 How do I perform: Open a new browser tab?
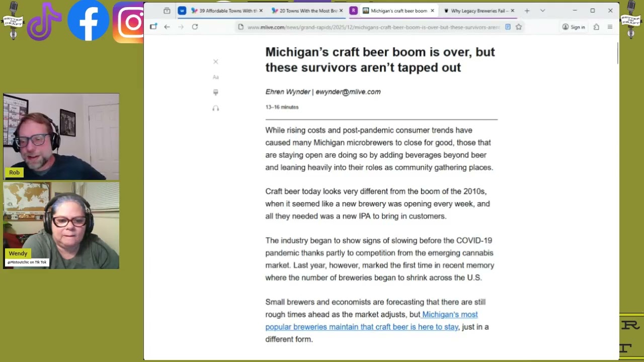527,11
